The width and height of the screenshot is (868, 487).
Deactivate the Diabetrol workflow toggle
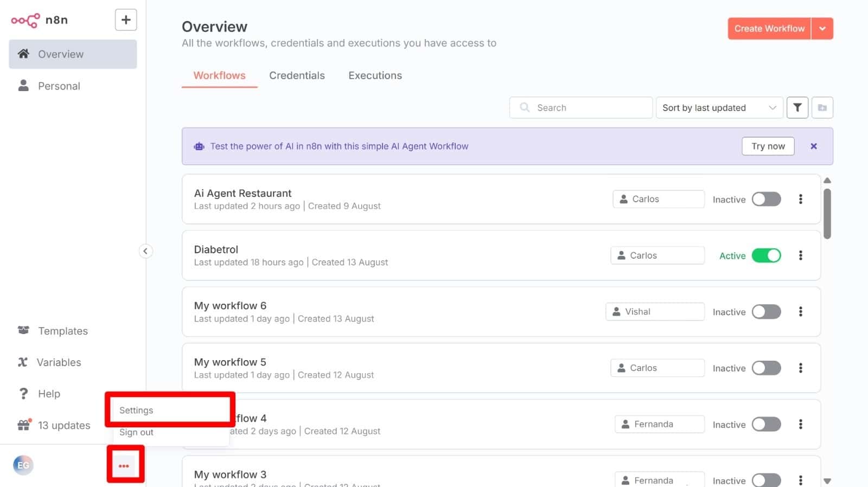[766, 255]
